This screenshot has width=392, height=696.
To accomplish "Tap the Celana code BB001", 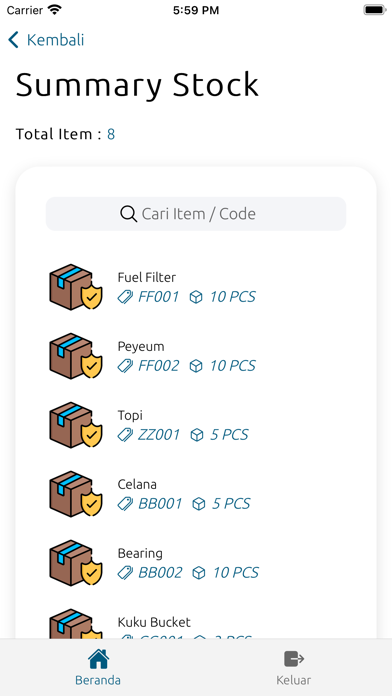I will [x=160, y=503].
